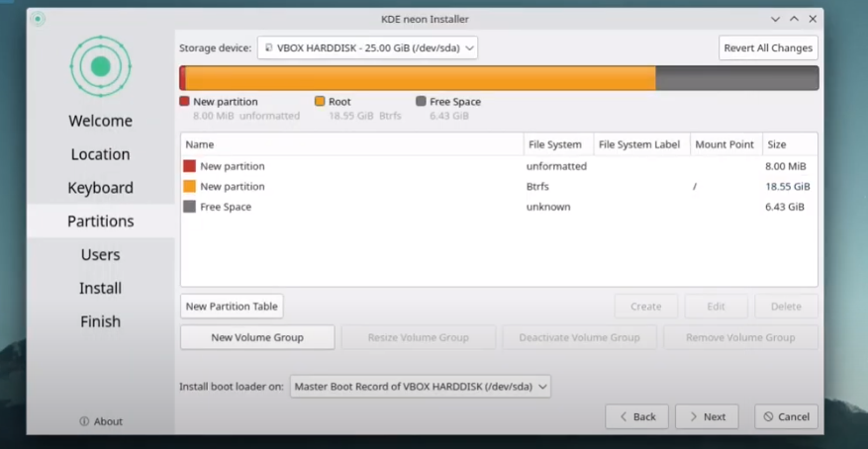The width and height of the screenshot is (868, 449).
Task: Click the red unformatted partition color icon in table
Action: pos(190,166)
